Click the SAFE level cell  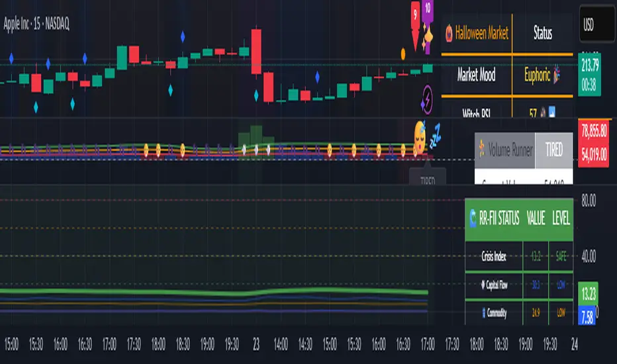561,257
